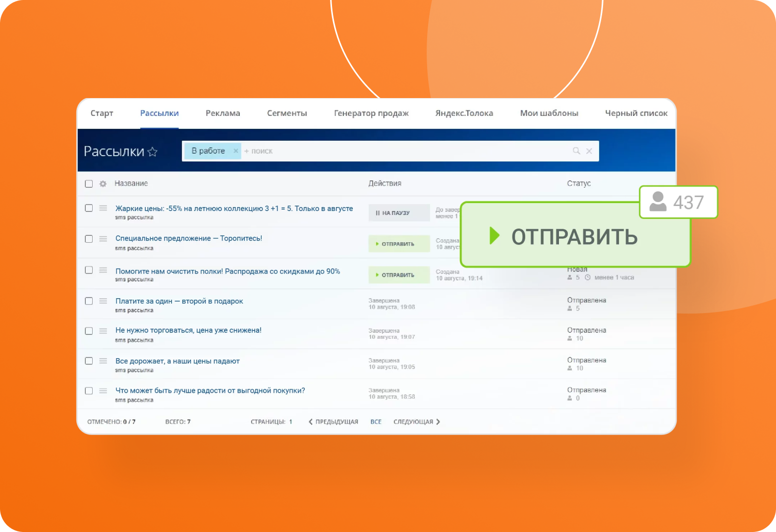This screenshot has width=776, height=532.
Task: Open 'Специальное предложение — Торопитесь!' mailing
Action: coord(188,238)
